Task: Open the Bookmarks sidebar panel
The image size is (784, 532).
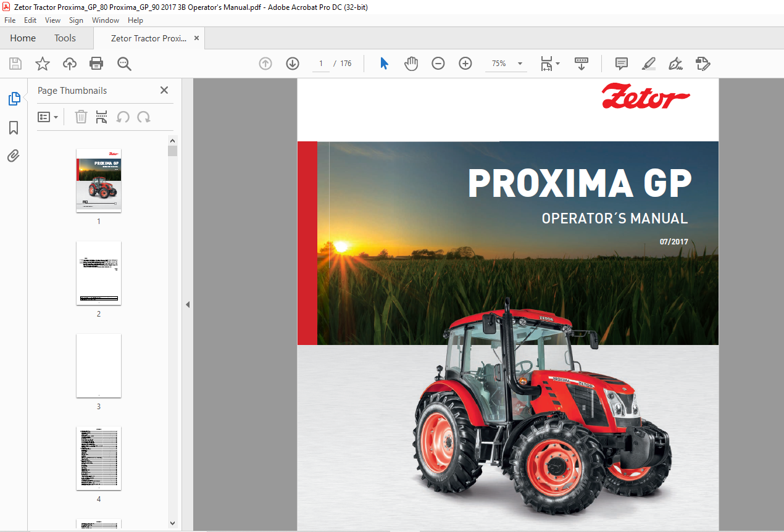Action: pos(14,128)
